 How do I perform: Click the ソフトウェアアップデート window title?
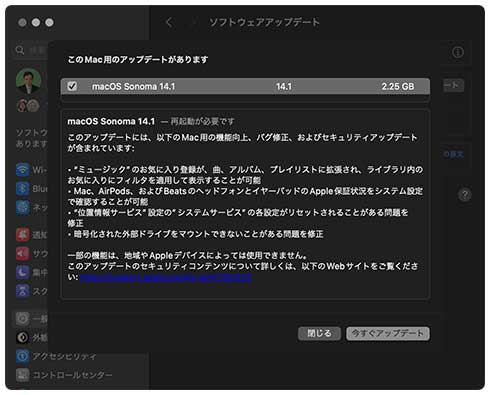(264, 22)
